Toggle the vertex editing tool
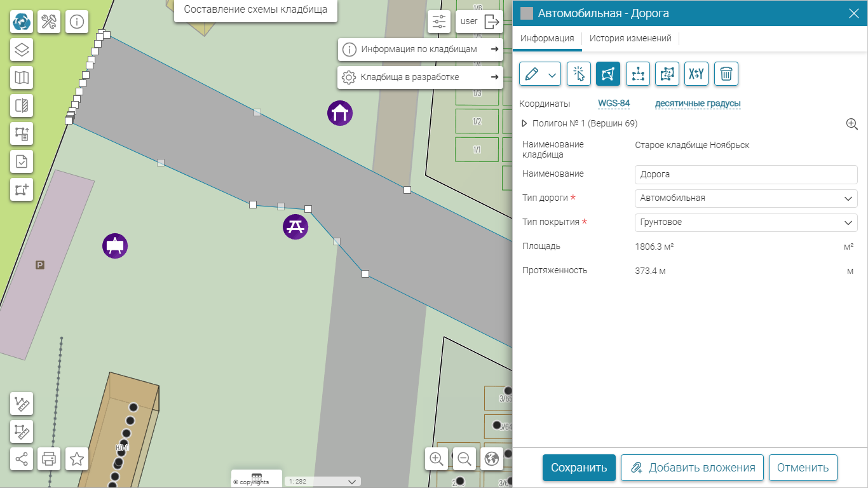 click(x=637, y=74)
